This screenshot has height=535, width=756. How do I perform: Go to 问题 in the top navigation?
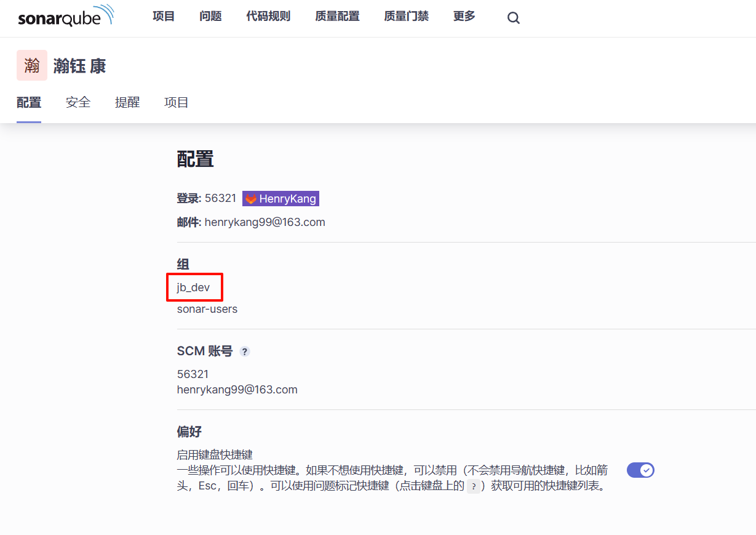point(210,17)
